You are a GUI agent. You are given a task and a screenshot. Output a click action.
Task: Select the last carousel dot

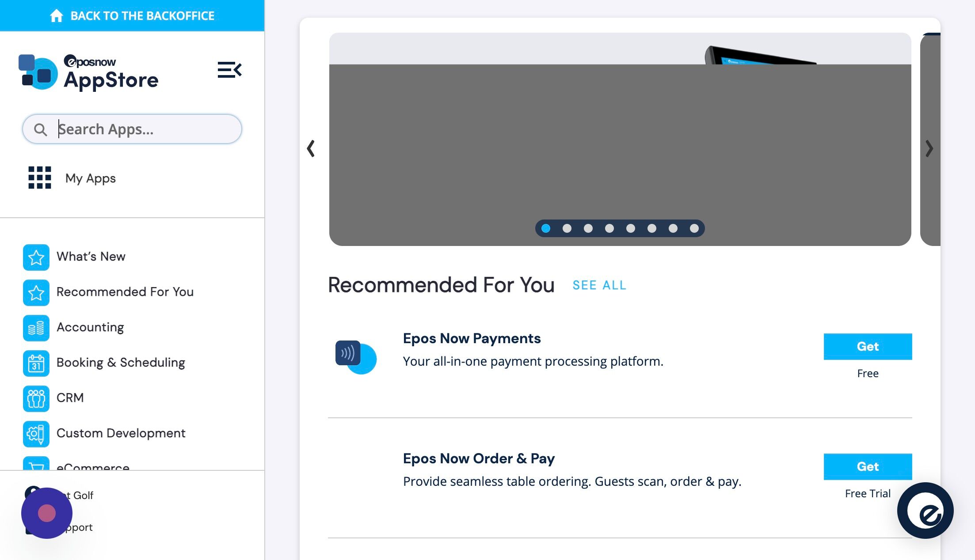tap(694, 228)
